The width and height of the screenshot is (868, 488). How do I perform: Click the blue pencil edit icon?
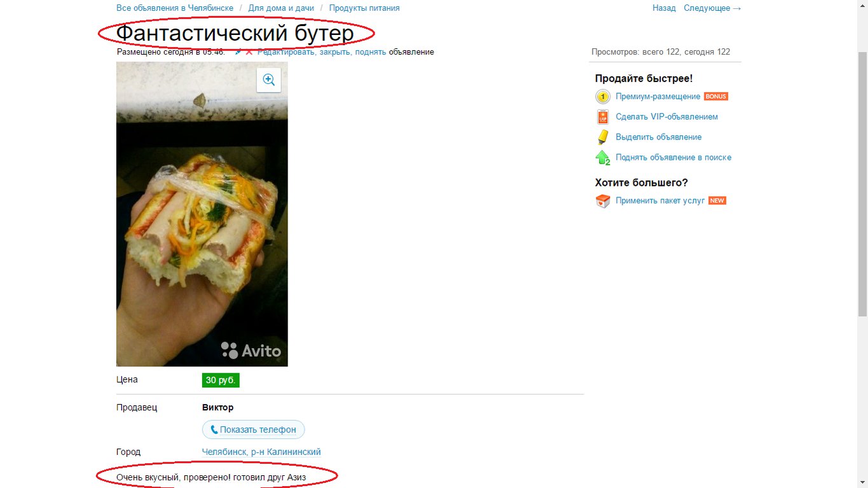(238, 52)
